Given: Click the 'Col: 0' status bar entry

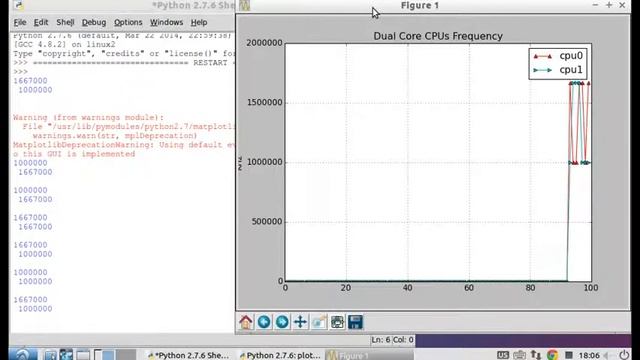Looking at the screenshot, I should click(x=403, y=340).
